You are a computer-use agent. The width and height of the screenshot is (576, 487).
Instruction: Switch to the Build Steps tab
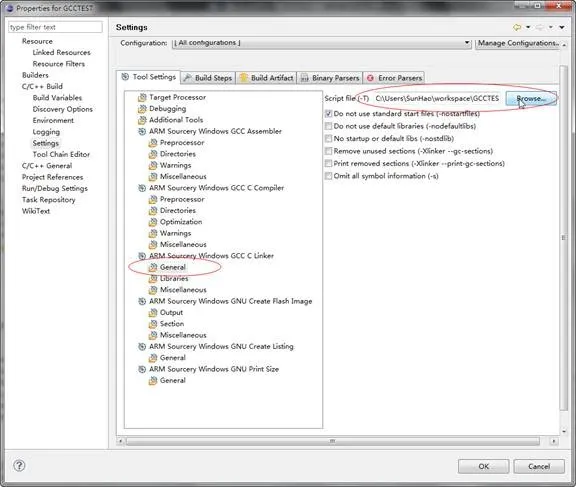[208, 78]
